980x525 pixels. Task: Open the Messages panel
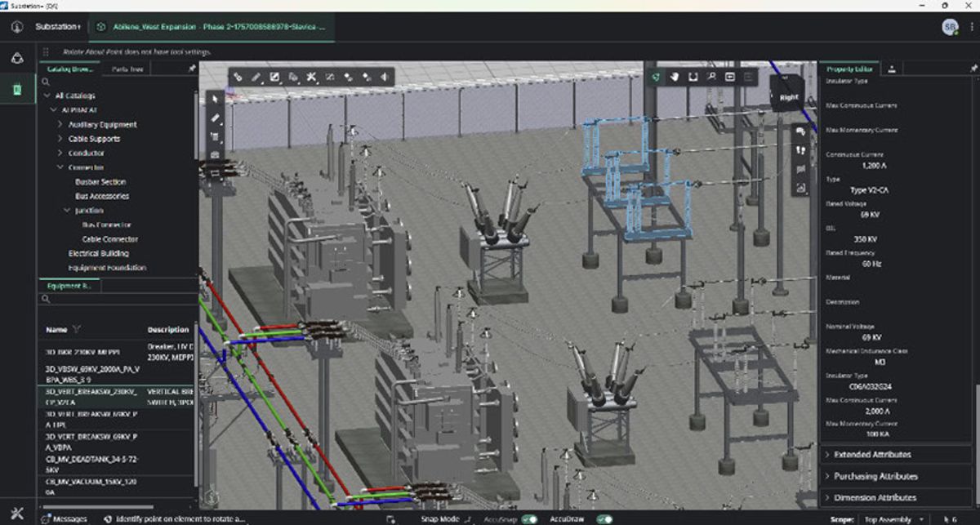[x=69, y=519]
